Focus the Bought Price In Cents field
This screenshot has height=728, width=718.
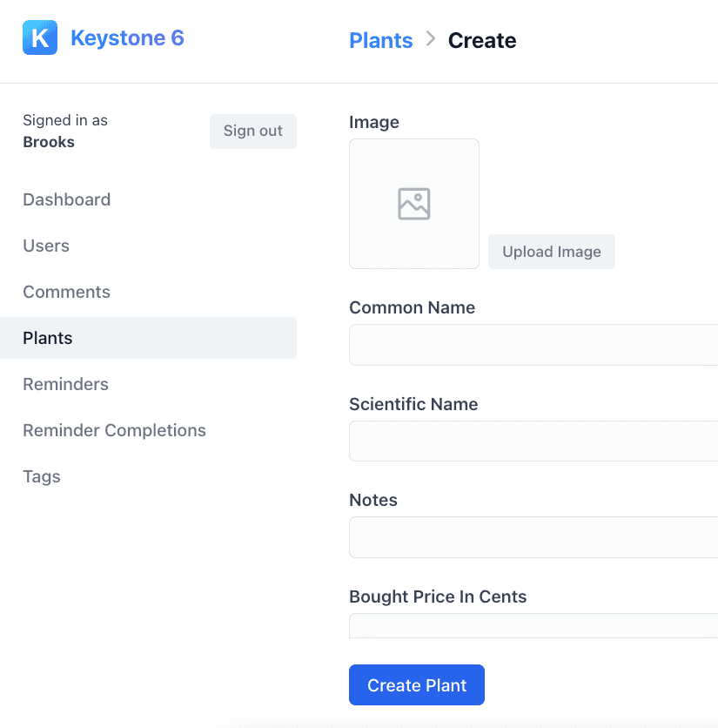533,625
